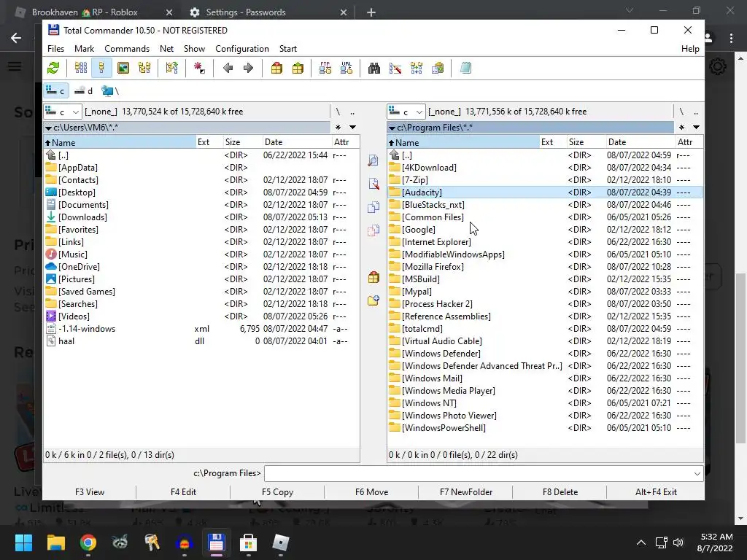Open left panel drive dropdown
The image size is (747, 560).
tap(63, 112)
